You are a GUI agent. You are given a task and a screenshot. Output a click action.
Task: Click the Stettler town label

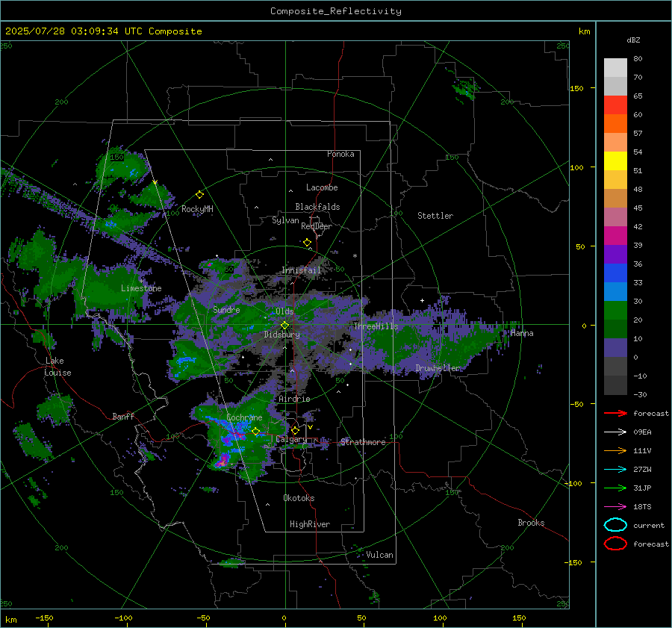point(435,216)
